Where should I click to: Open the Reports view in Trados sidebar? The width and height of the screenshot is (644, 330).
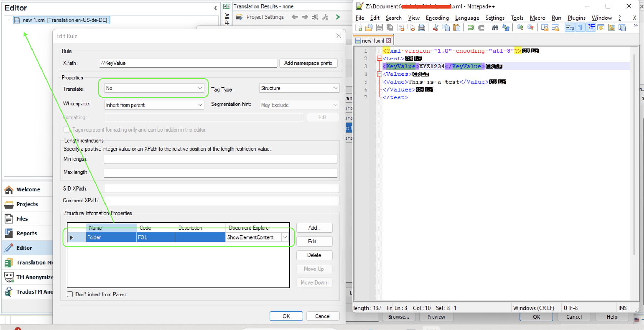click(27, 233)
